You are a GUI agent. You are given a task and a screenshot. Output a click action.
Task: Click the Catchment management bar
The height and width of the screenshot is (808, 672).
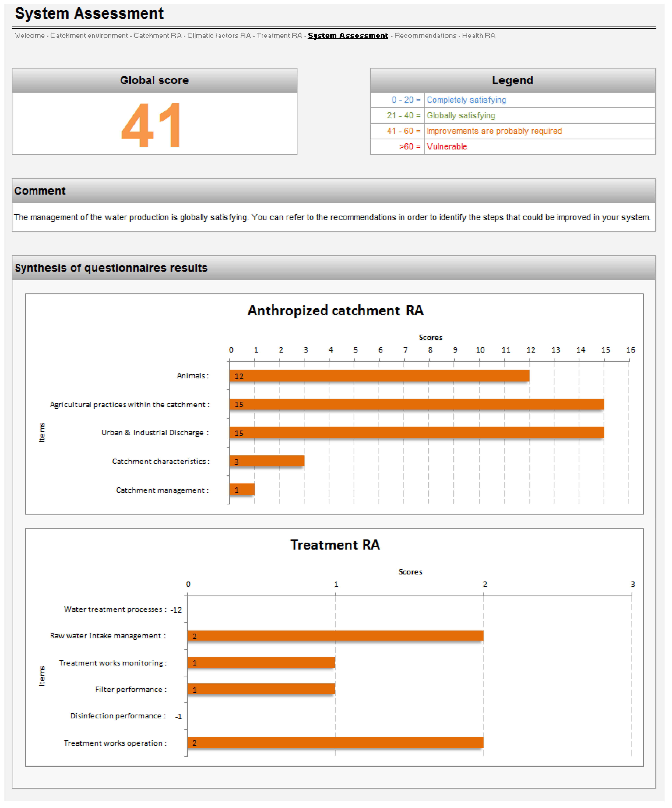pyautogui.click(x=242, y=490)
